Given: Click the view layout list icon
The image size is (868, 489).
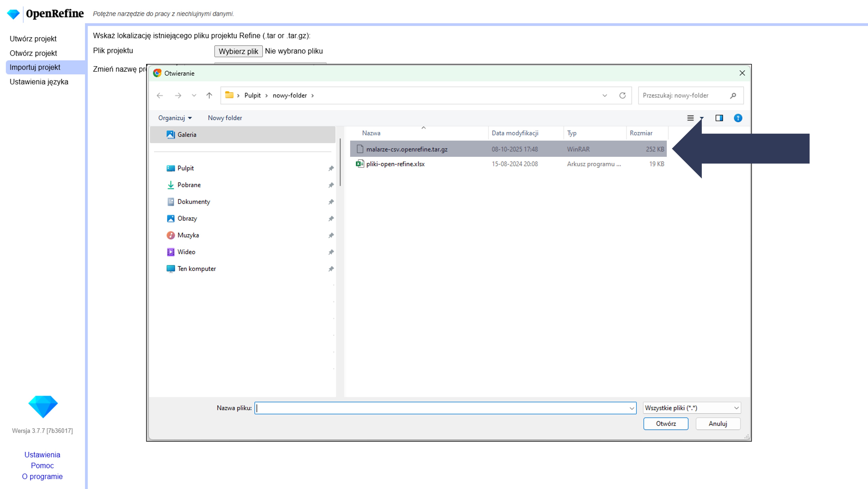Looking at the screenshot, I should (690, 118).
